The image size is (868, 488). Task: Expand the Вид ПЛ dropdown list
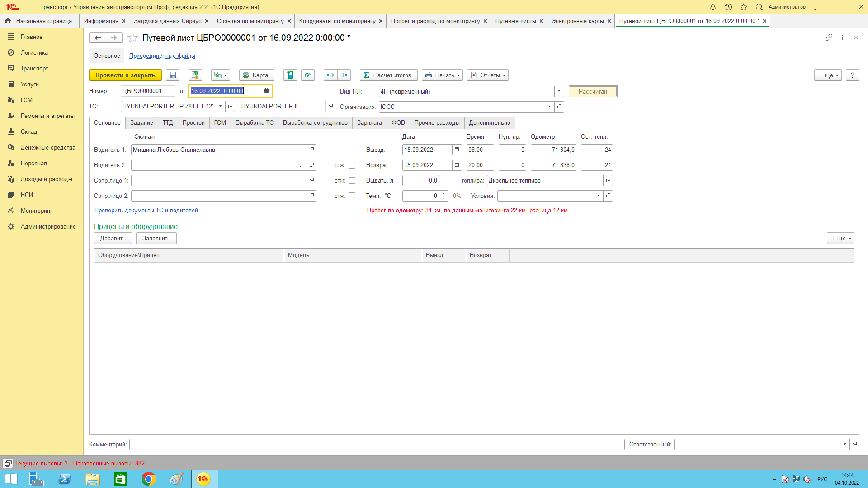click(559, 91)
